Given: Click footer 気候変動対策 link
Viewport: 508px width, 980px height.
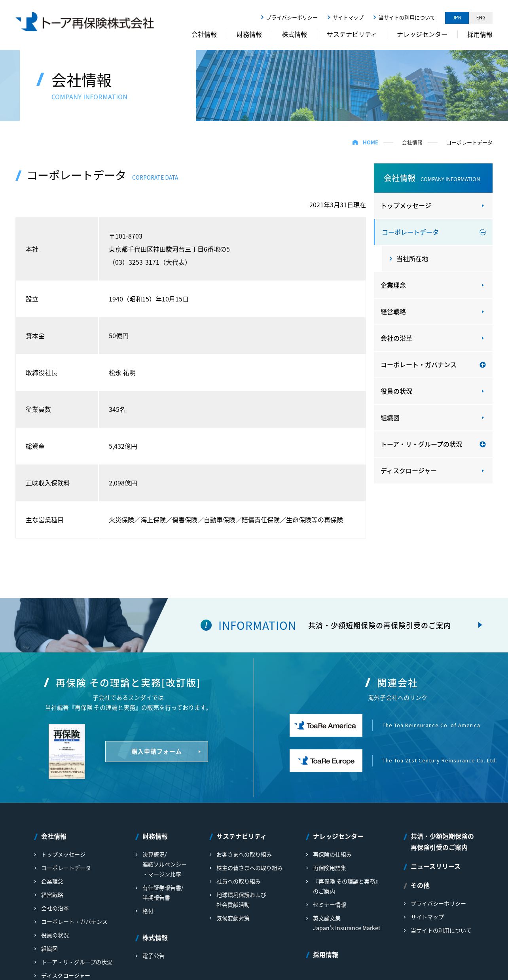Looking at the screenshot, I should pyautogui.click(x=233, y=918).
